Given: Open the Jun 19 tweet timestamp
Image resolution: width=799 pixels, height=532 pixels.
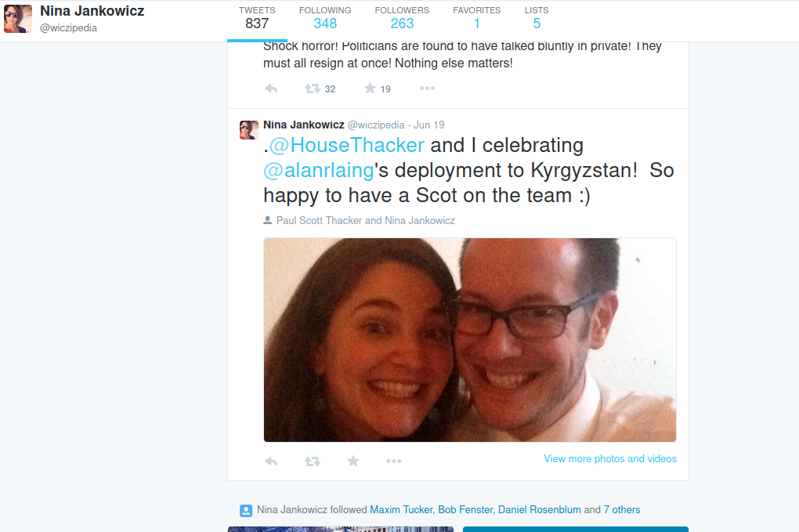Looking at the screenshot, I should tap(429, 125).
